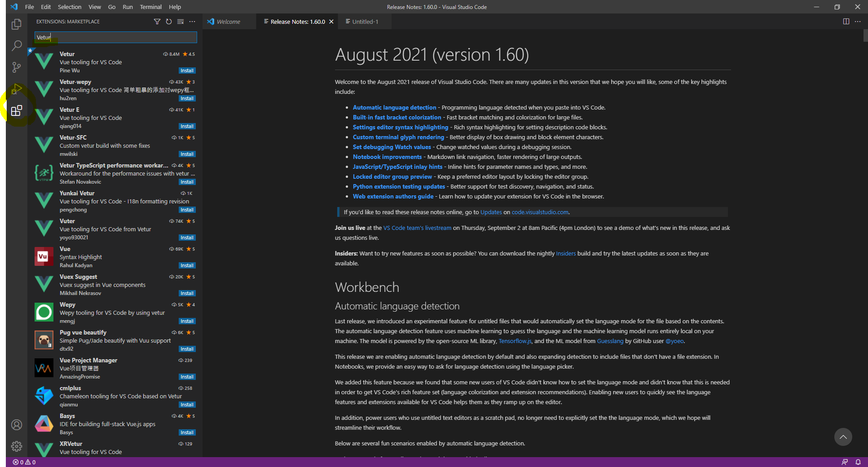Open the File menu
Viewport: 868px width, 467px height.
coord(30,7)
